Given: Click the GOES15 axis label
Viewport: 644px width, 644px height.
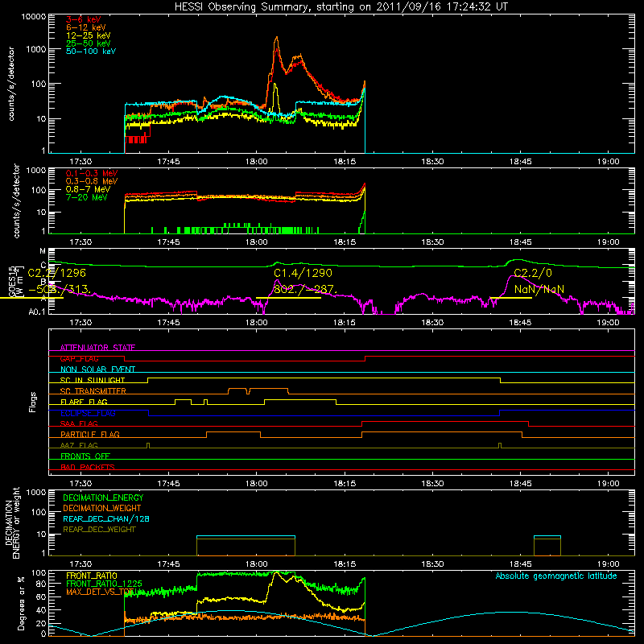Looking at the screenshot, I should point(11,282).
